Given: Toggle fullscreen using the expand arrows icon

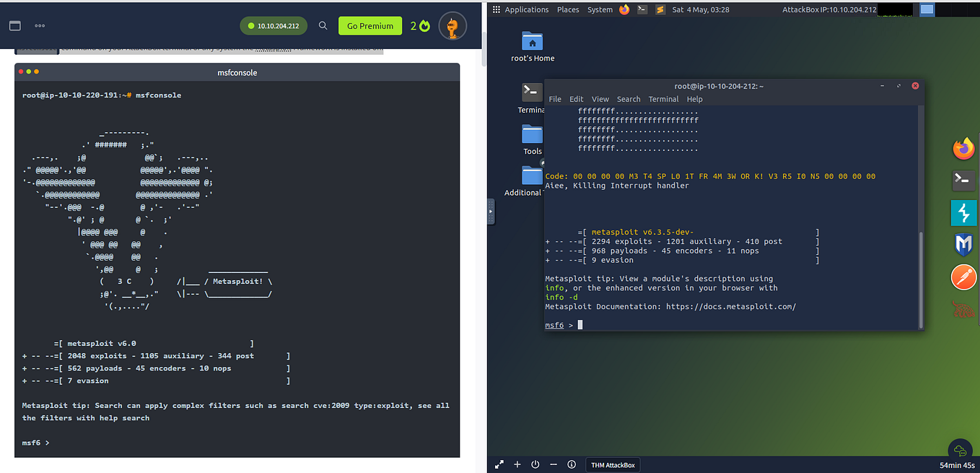Looking at the screenshot, I should [x=499, y=464].
